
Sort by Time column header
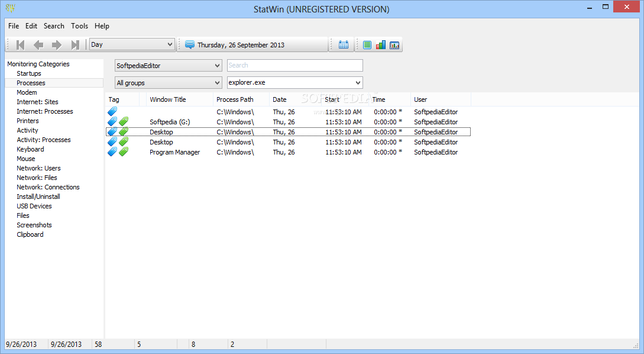click(390, 99)
